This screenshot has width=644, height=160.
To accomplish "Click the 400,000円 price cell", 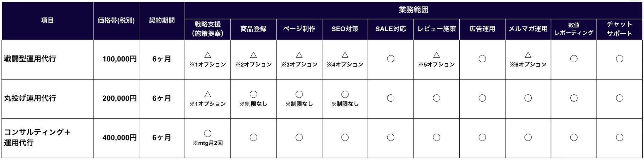I will [119, 138].
